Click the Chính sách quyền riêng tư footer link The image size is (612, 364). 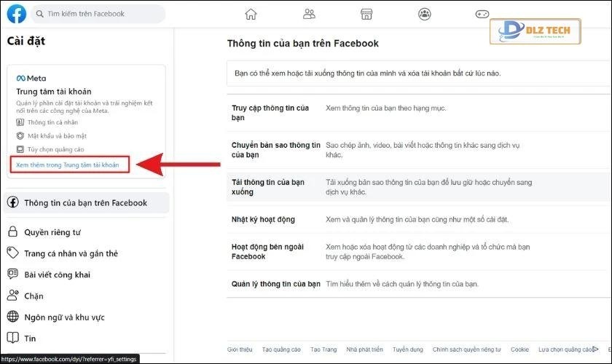point(466,349)
